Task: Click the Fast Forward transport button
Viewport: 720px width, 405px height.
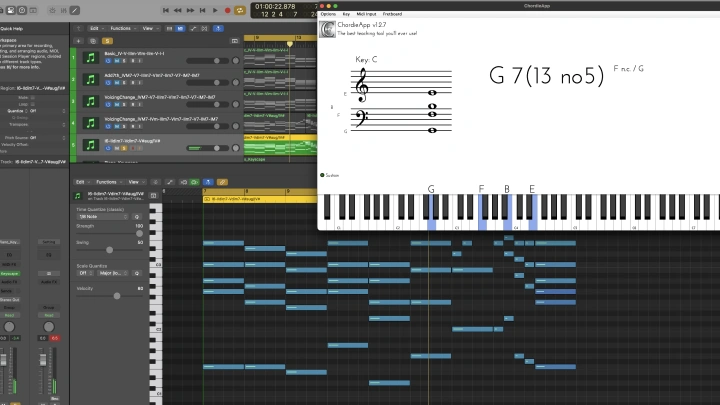Action: (x=190, y=10)
